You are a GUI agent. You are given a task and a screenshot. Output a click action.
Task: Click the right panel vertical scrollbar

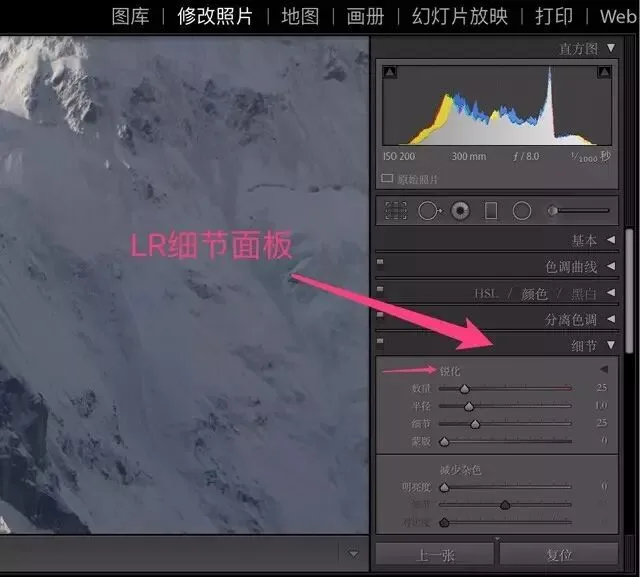point(630,292)
